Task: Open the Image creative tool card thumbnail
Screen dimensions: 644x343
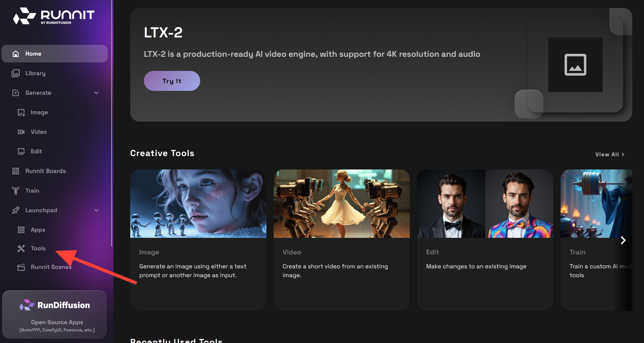Action: click(x=198, y=204)
